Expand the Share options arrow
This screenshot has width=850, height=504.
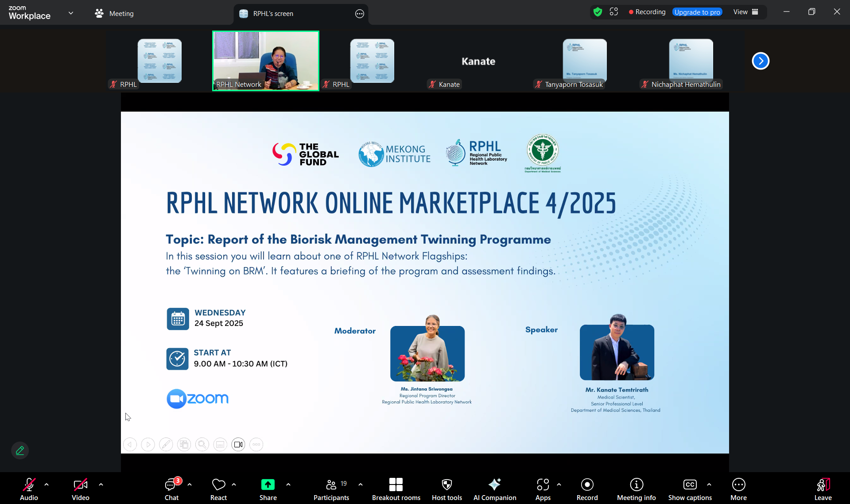point(288,485)
